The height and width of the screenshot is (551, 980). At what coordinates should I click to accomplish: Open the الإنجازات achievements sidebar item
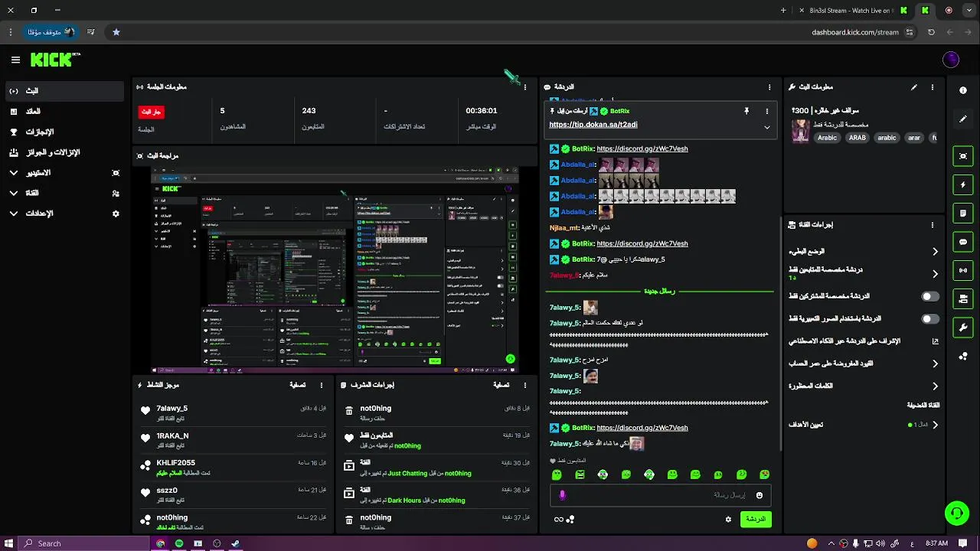click(x=63, y=132)
